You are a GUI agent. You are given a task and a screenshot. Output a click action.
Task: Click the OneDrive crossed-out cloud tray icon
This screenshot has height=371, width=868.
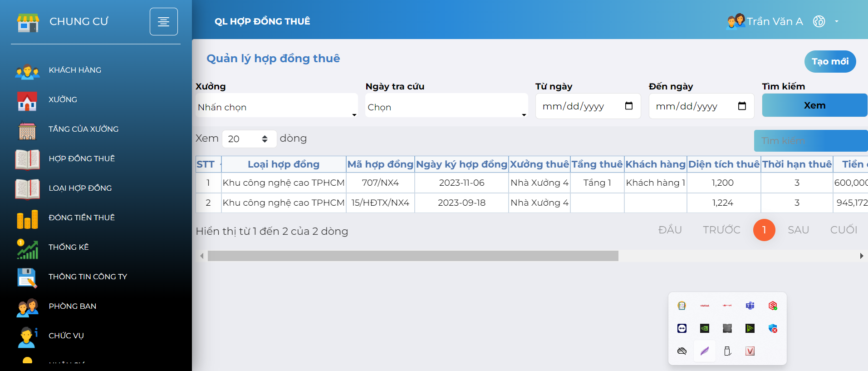(x=682, y=351)
